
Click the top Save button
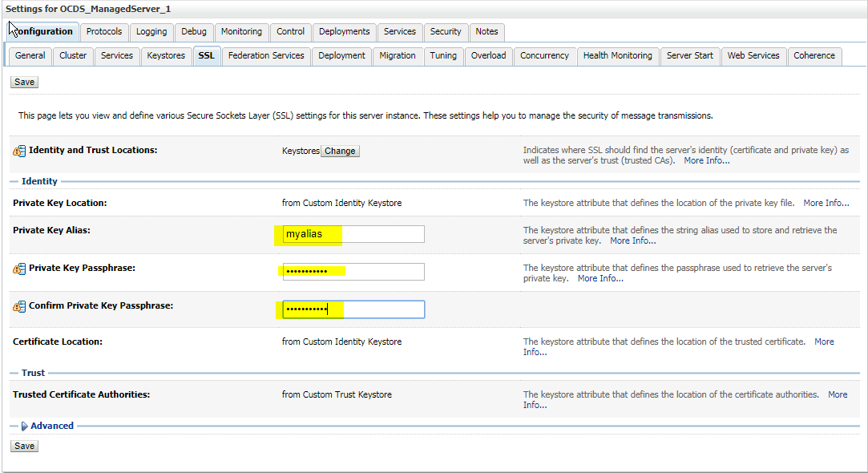[23, 82]
